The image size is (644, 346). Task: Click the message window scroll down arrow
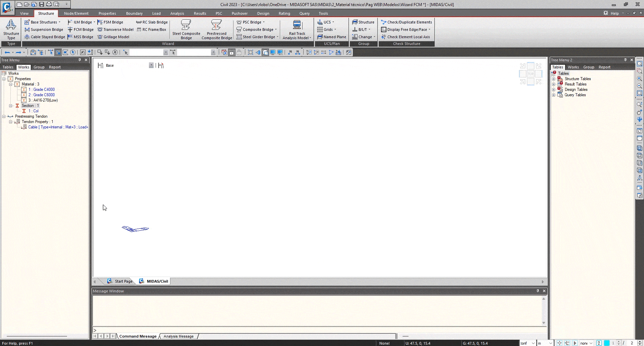544,323
